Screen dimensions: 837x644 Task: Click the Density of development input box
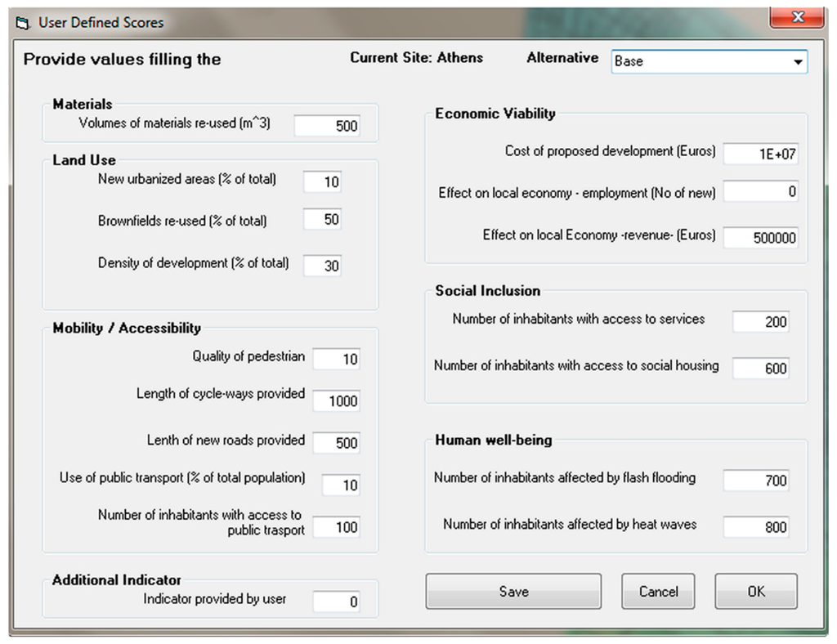coord(322,266)
